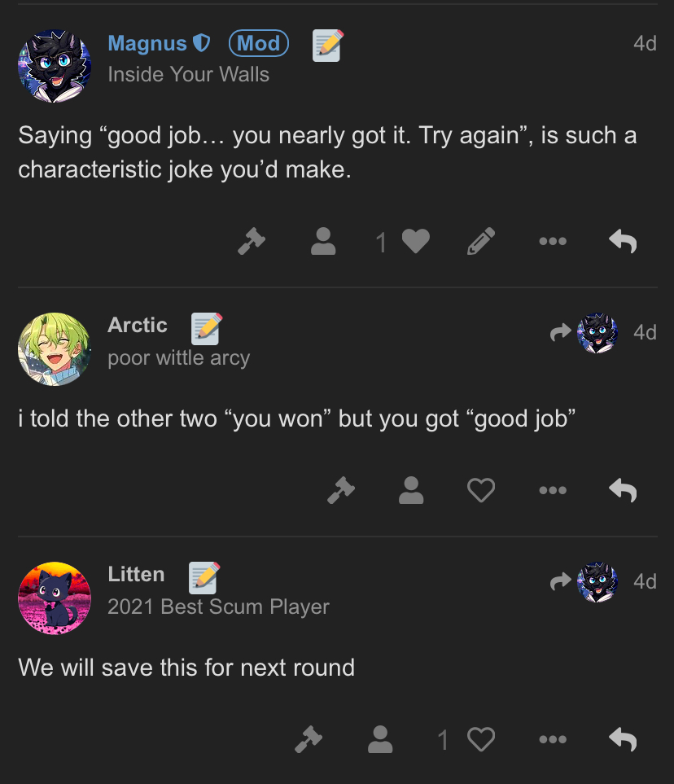Image resolution: width=674 pixels, height=784 pixels.
Task: Like Arctic's post with the heart
Action: coord(481,490)
